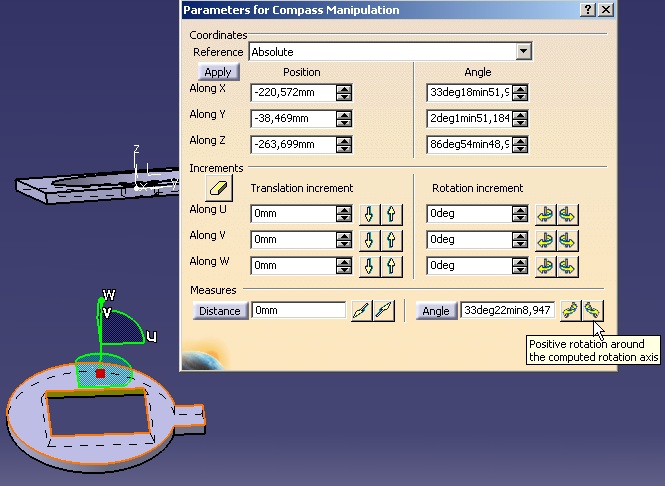Viewport: 665px width, 486px height.
Task: Open the Reference coordinates dropdown
Action: [x=523, y=52]
